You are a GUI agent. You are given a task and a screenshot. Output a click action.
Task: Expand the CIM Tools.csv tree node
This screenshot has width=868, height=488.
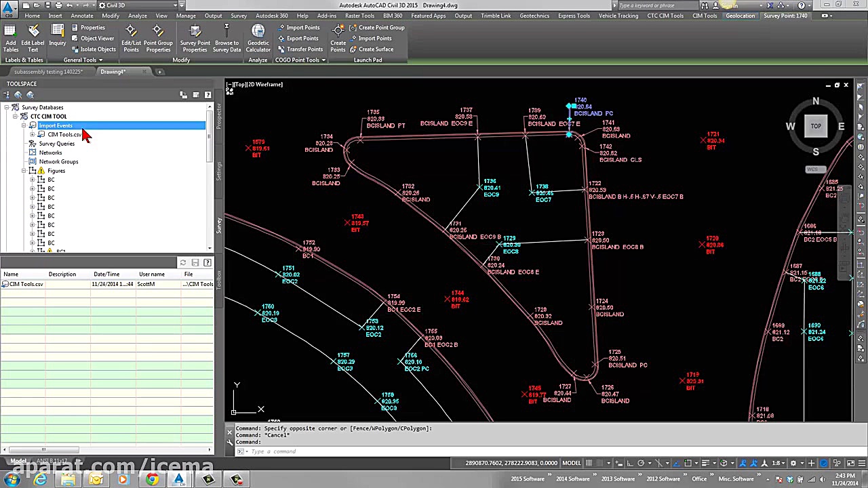tap(32, 135)
